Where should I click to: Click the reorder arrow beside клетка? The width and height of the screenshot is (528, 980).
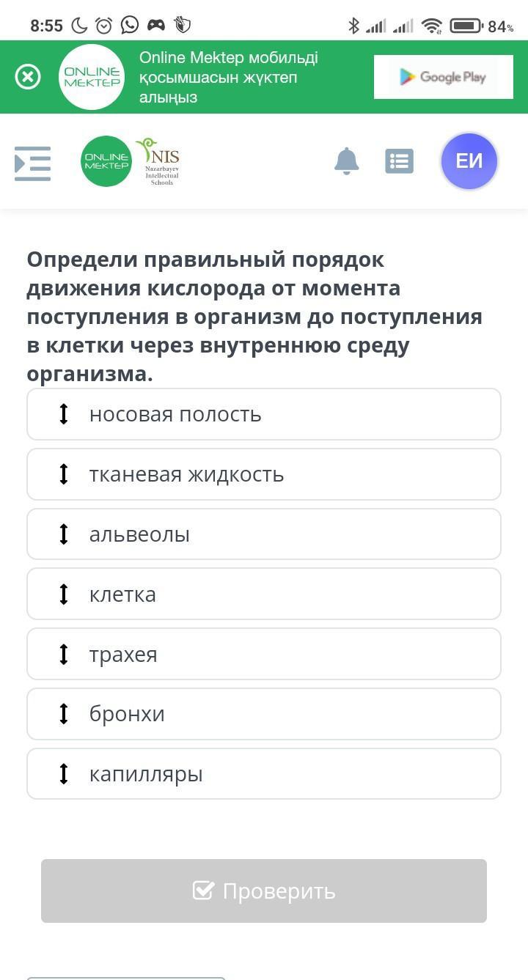64,594
